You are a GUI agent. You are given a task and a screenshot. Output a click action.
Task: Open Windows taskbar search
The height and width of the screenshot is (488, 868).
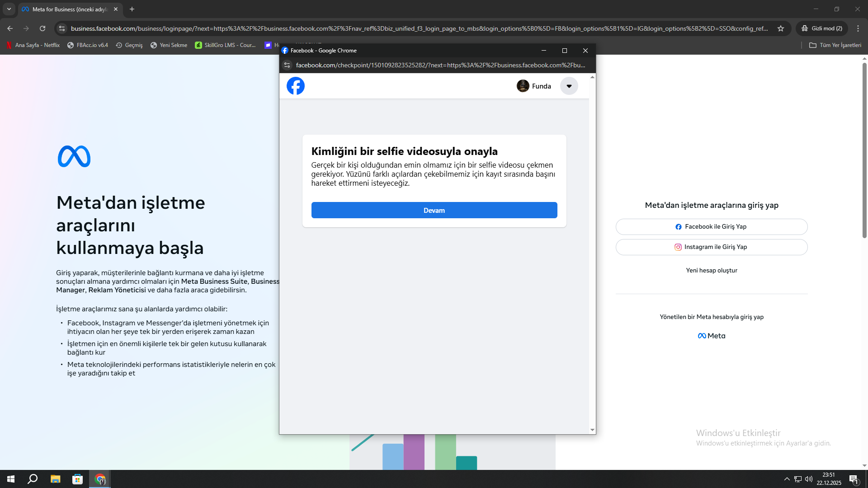click(33, 479)
